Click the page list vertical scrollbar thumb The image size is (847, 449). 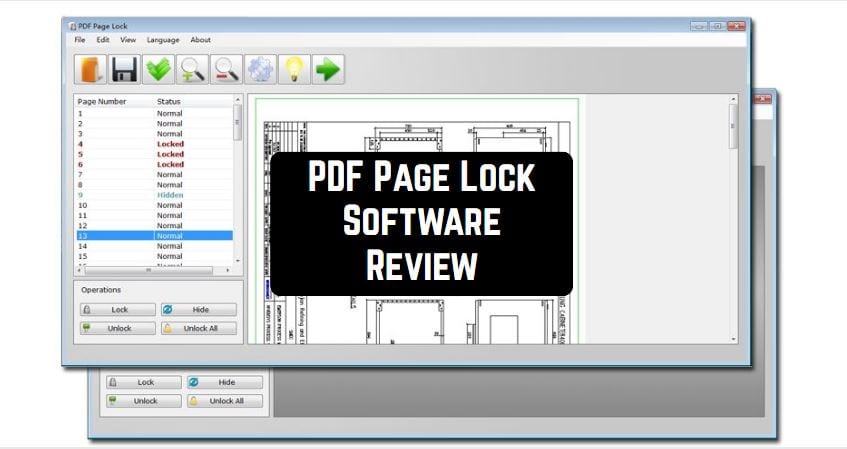pyautogui.click(x=237, y=123)
